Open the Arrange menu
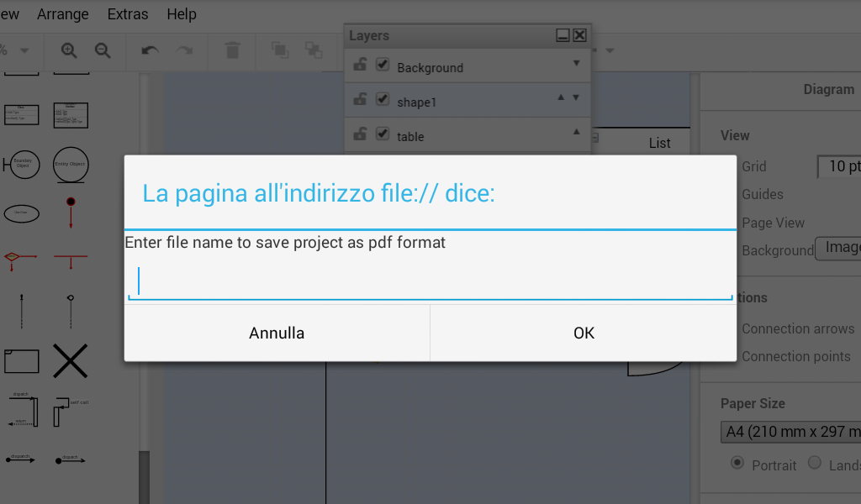This screenshot has height=504, width=861. click(63, 14)
